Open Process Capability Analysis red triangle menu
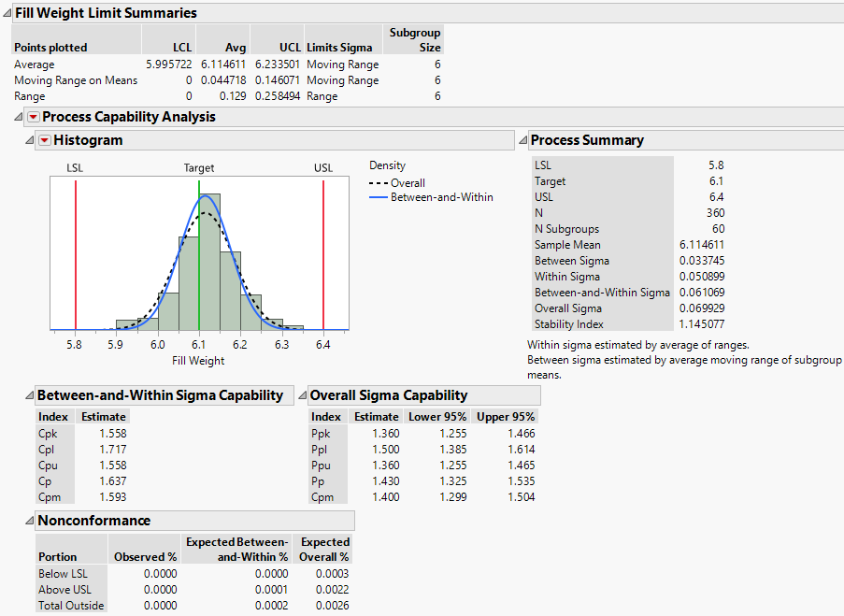Viewport: 844px width, 616px height. 34,118
